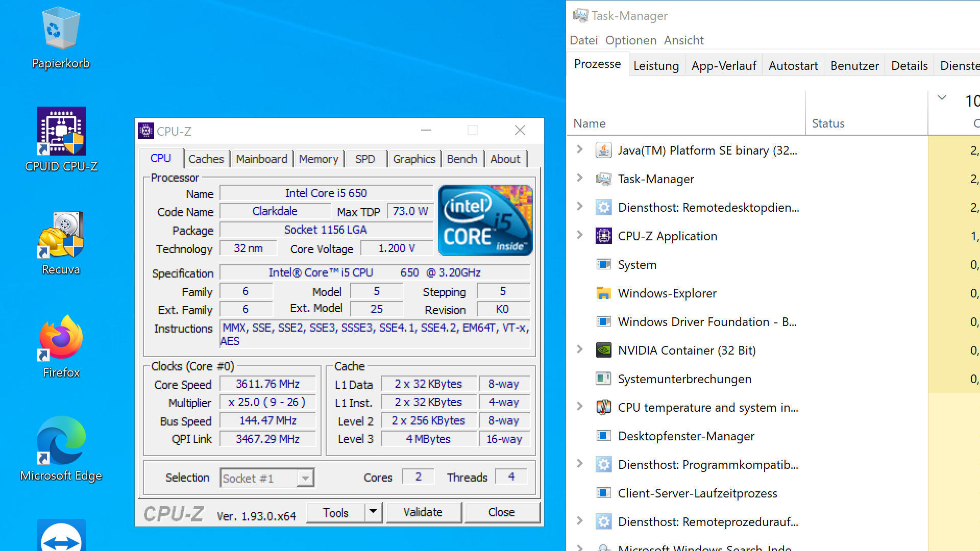The image size is (980, 551).
Task: Select the Systemunterbrechungen process icon
Action: [x=604, y=379]
